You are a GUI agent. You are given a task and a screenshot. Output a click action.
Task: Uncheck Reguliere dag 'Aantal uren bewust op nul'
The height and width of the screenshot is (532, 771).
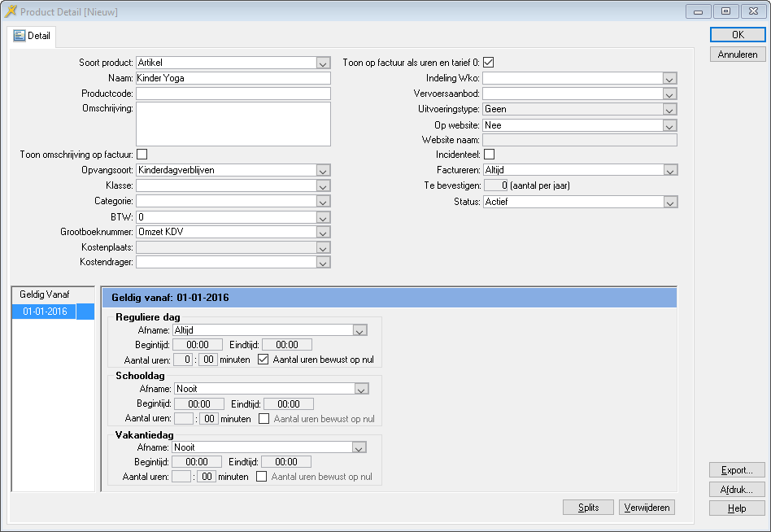click(263, 360)
